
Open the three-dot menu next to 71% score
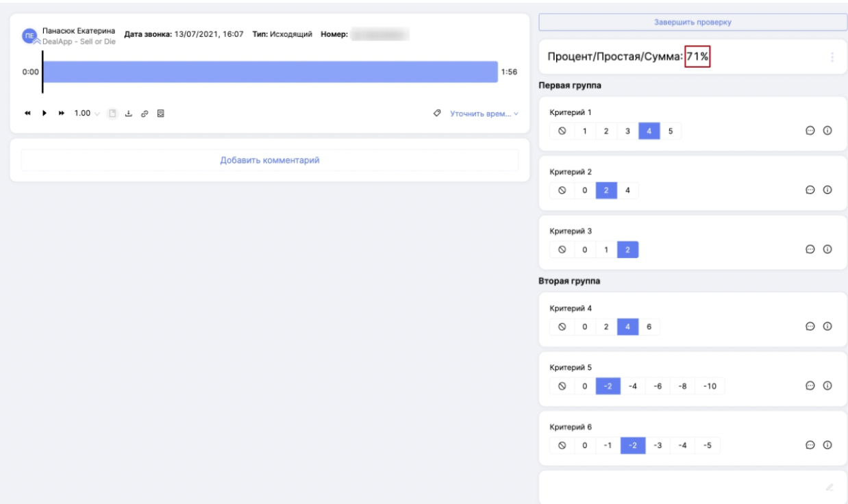(832, 59)
